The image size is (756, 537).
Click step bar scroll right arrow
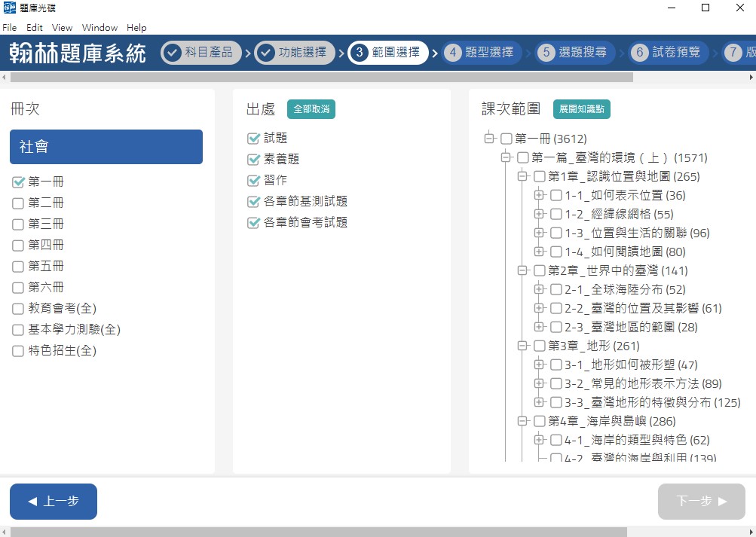click(x=751, y=77)
